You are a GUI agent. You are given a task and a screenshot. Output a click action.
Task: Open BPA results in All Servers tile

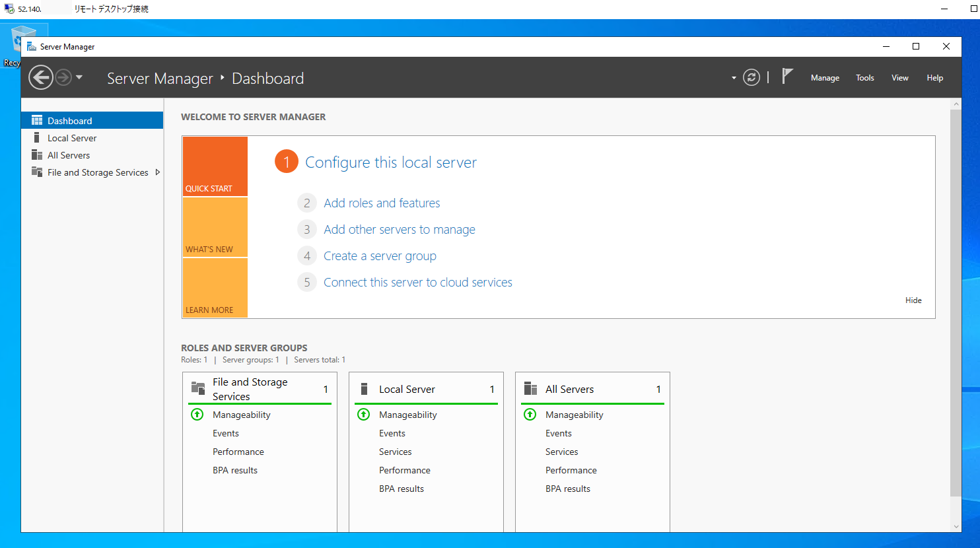[568, 489]
